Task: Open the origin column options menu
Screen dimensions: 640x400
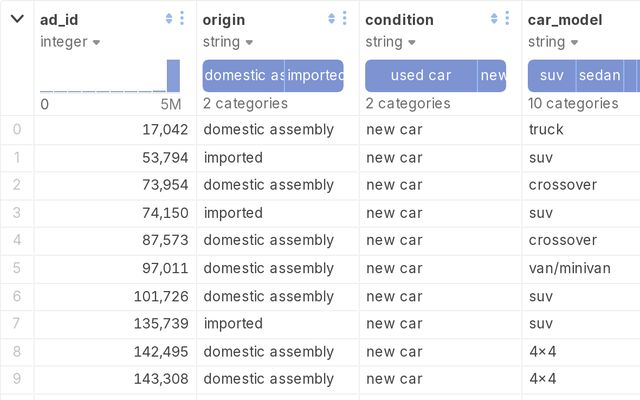Action: click(x=345, y=19)
